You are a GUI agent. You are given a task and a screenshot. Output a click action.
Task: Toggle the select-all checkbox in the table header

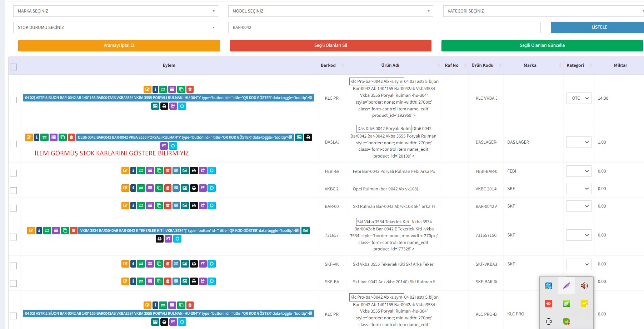[14, 67]
